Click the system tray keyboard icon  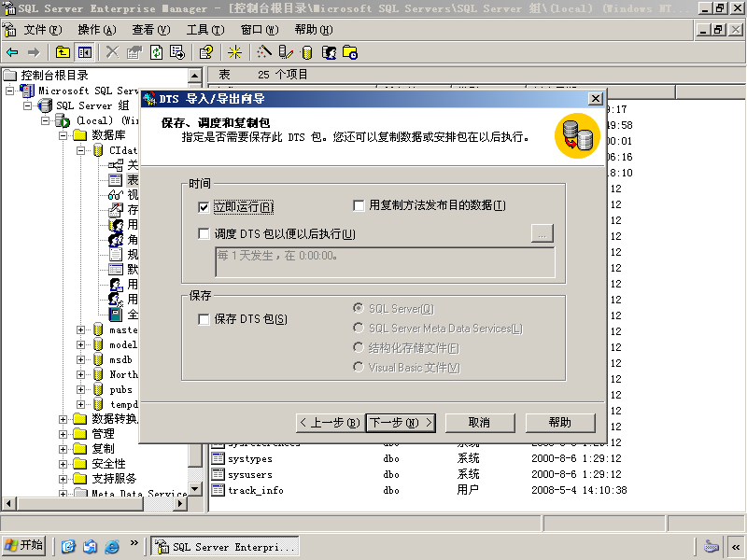pyautogui.click(x=711, y=546)
